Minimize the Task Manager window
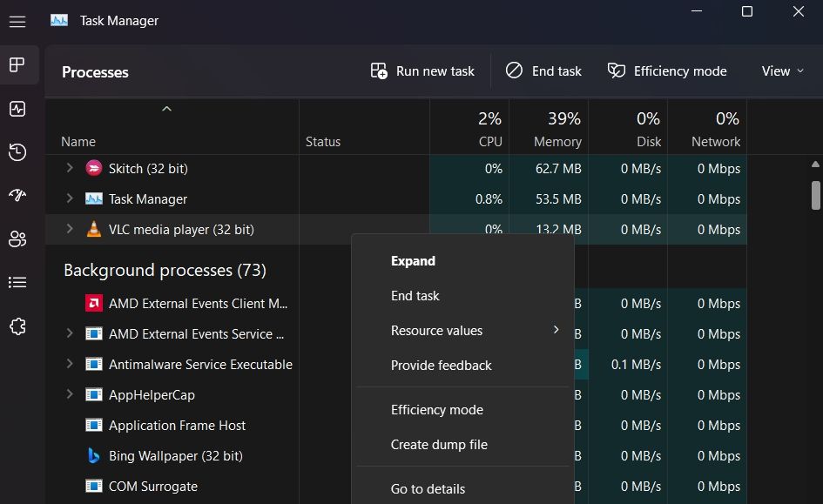This screenshot has height=504, width=823. click(x=697, y=11)
